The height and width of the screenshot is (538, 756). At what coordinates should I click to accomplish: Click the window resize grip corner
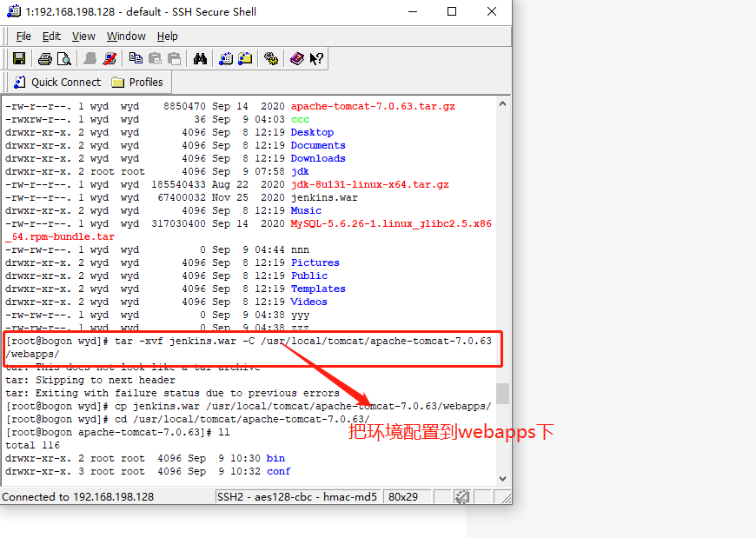point(505,498)
